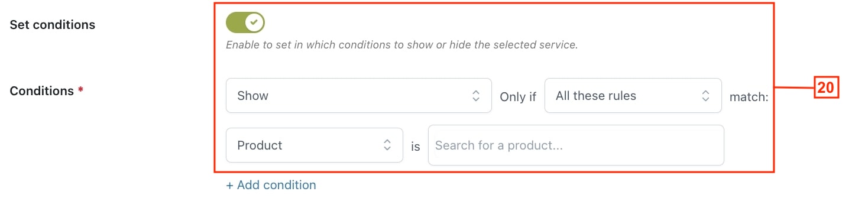This screenshot has height=214, width=868.
Task: Open the Show dropdown
Action: 358,96
